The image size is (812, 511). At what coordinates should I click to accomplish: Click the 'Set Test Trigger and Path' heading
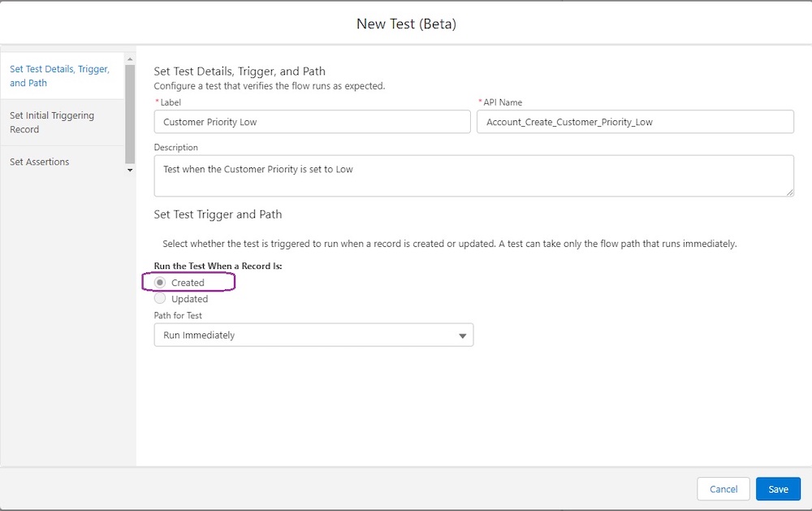pos(218,214)
